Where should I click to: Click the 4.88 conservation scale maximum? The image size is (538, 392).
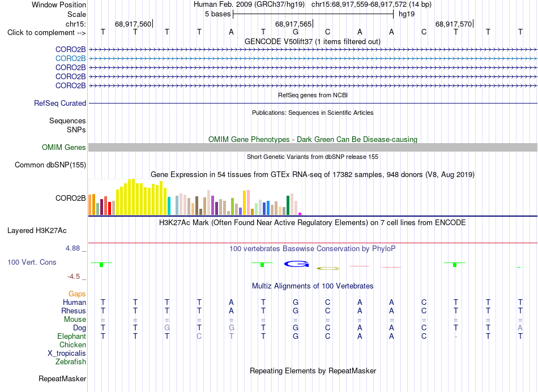[x=72, y=248]
